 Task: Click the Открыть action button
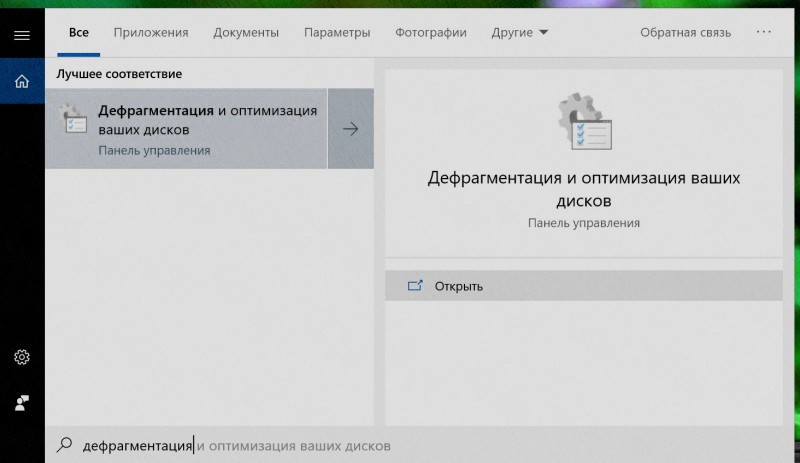584,286
